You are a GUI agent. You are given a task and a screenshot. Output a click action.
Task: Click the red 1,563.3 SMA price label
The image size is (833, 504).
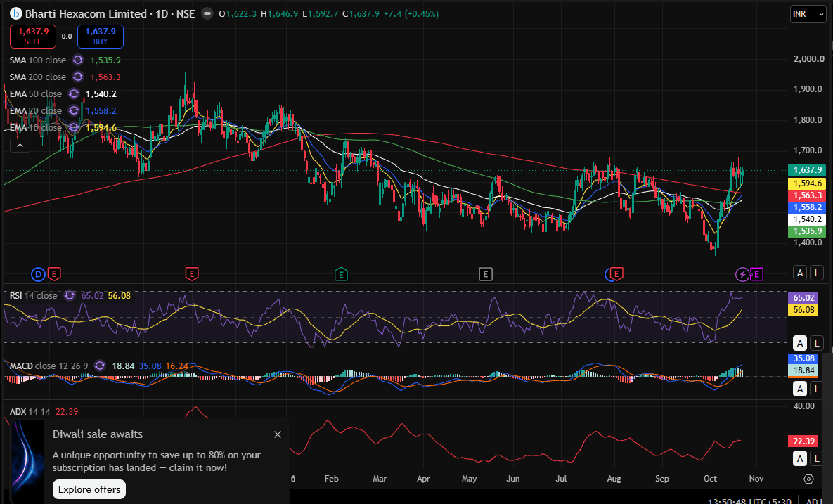click(806, 195)
